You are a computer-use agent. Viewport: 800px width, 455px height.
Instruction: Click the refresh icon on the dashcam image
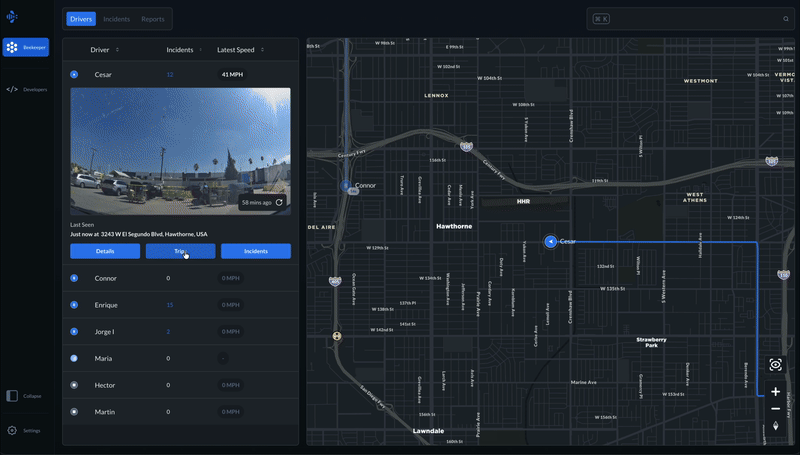coord(279,202)
